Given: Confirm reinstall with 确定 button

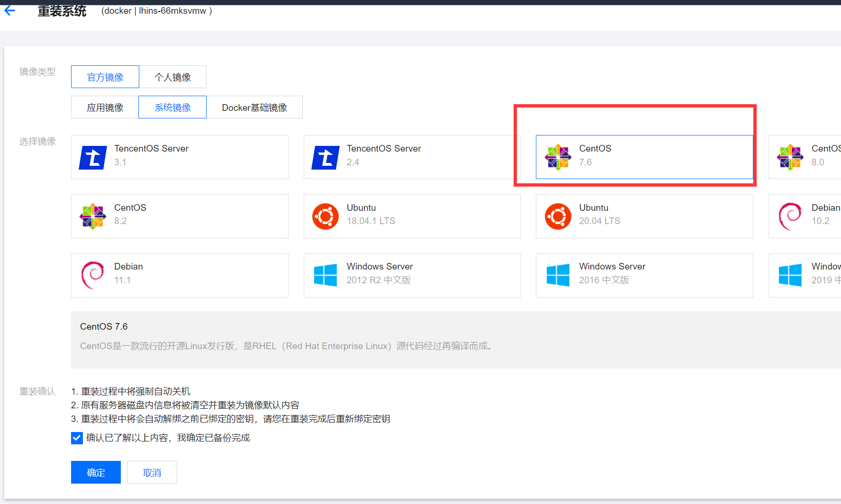Looking at the screenshot, I should [x=96, y=472].
